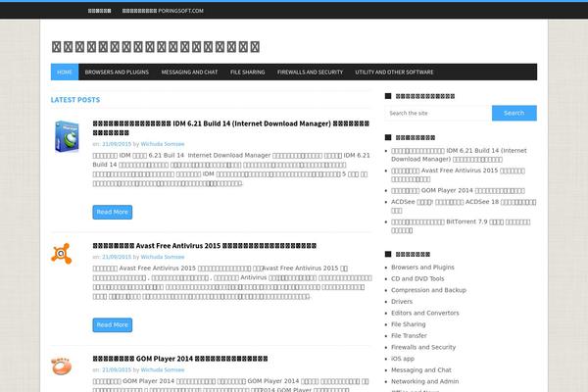
Task: Click the first link in top black bar
Action: (99, 11)
